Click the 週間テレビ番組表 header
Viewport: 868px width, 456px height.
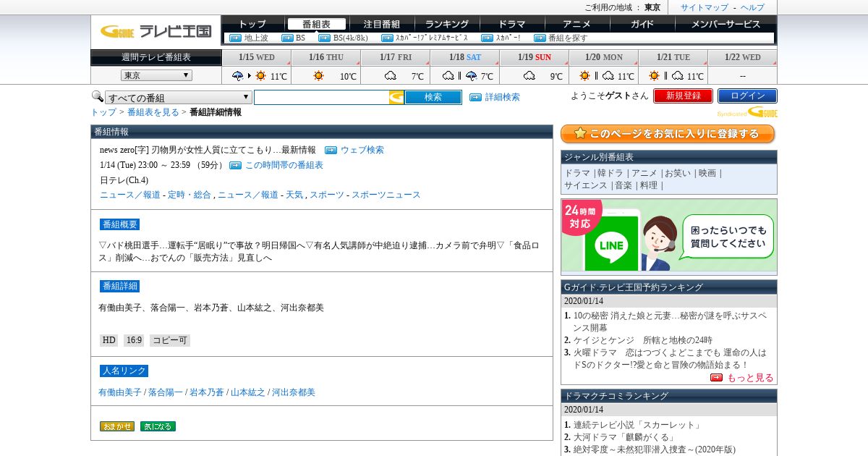pyautogui.click(x=156, y=57)
